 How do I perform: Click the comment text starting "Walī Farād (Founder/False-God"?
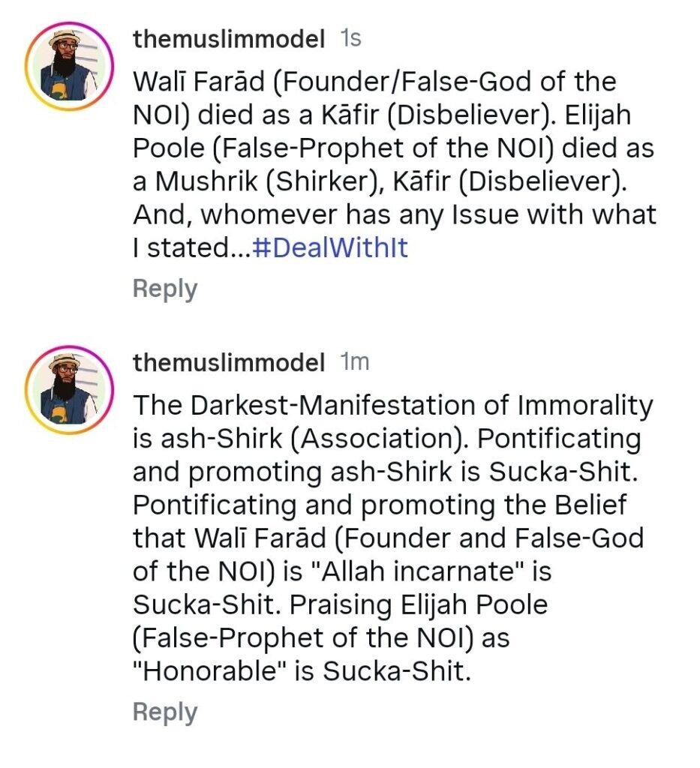pyautogui.click(x=374, y=81)
